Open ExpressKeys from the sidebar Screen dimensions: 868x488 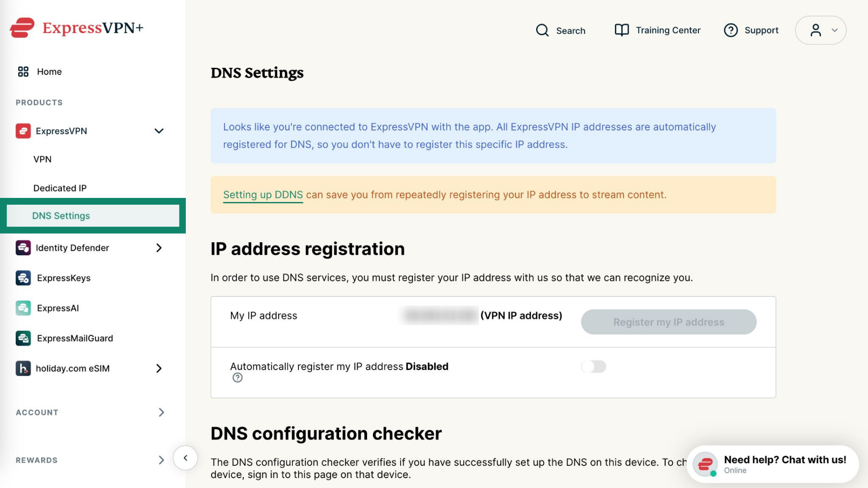(x=64, y=278)
